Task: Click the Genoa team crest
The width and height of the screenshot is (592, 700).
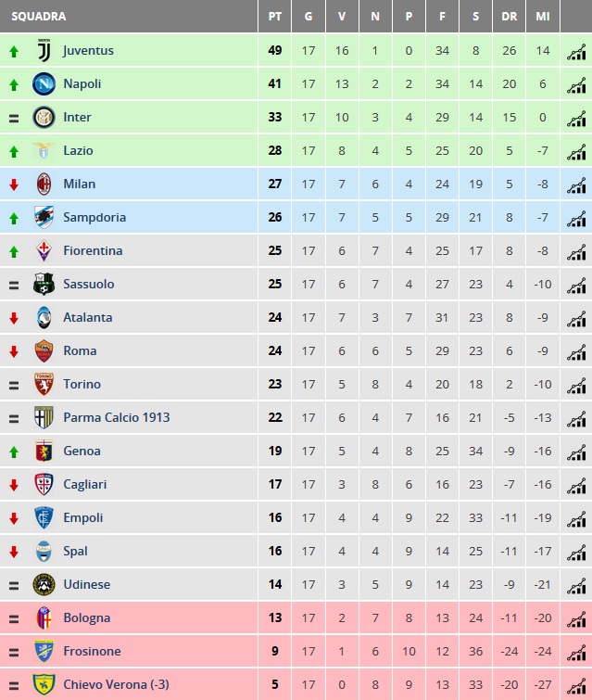Action: pyautogui.click(x=44, y=451)
